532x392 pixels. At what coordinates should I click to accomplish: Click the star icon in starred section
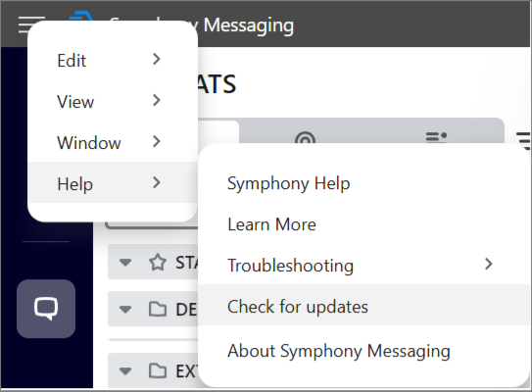tap(158, 263)
